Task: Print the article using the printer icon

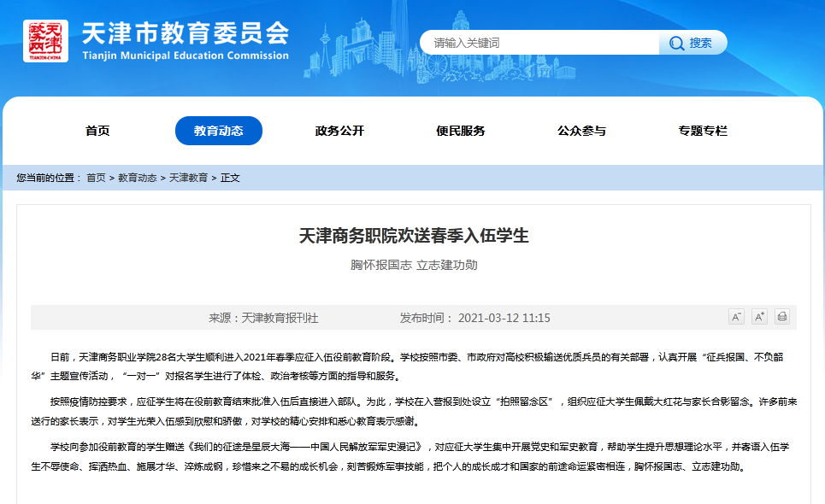Action: point(782,317)
